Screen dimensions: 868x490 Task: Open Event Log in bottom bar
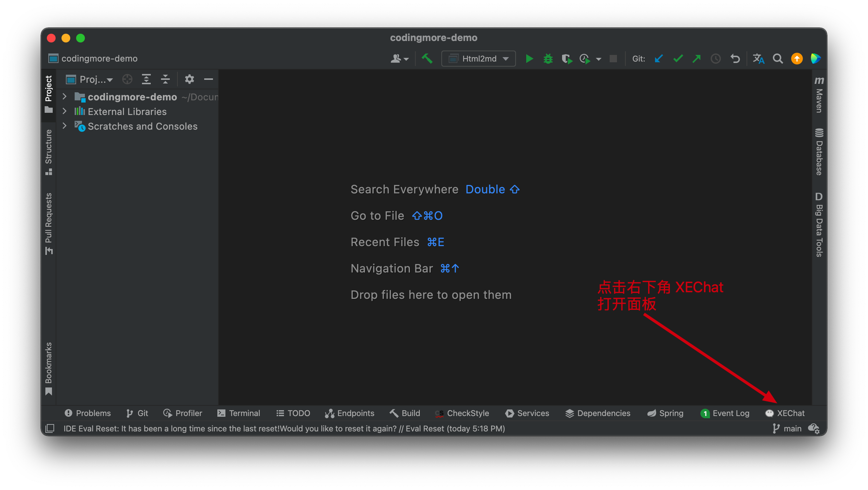click(x=725, y=413)
